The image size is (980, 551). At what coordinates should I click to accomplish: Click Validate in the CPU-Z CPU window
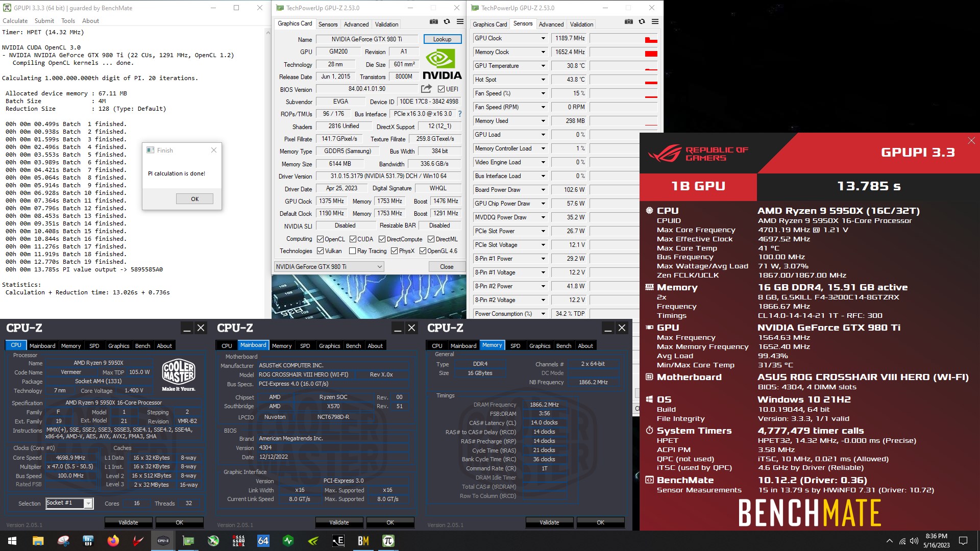click(128, 522)
